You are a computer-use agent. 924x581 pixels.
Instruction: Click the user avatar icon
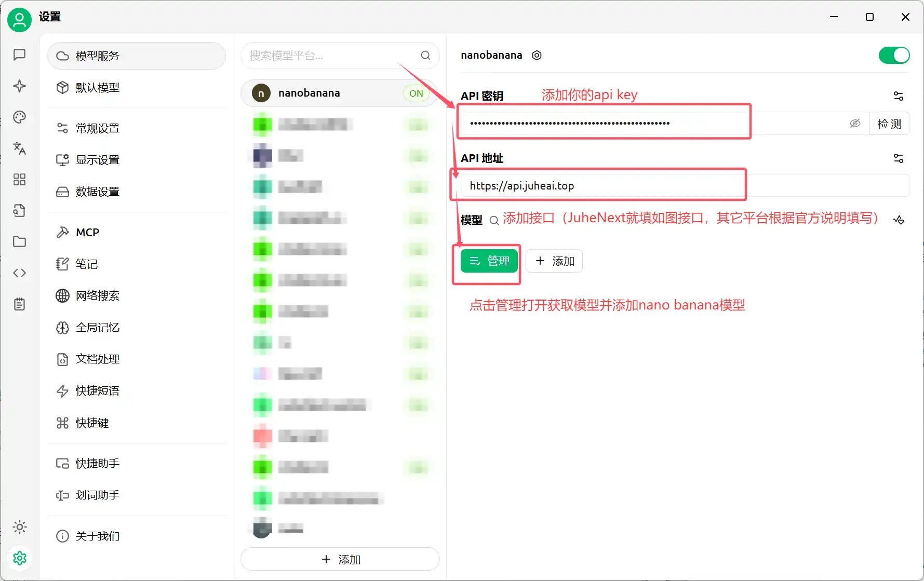[19, 20]
